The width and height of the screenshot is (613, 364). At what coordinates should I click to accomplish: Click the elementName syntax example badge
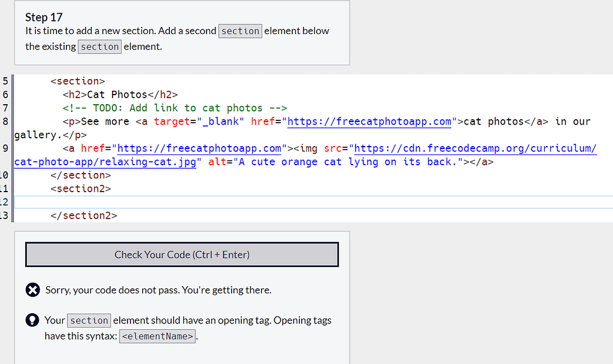pos(157,336)
